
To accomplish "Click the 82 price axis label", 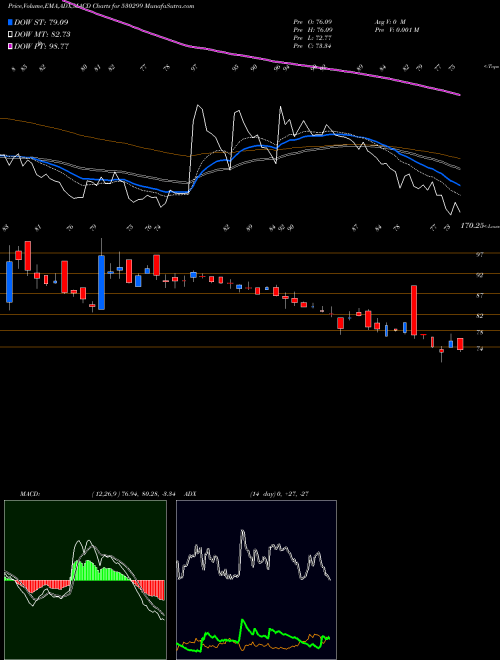I will point(479,316).
